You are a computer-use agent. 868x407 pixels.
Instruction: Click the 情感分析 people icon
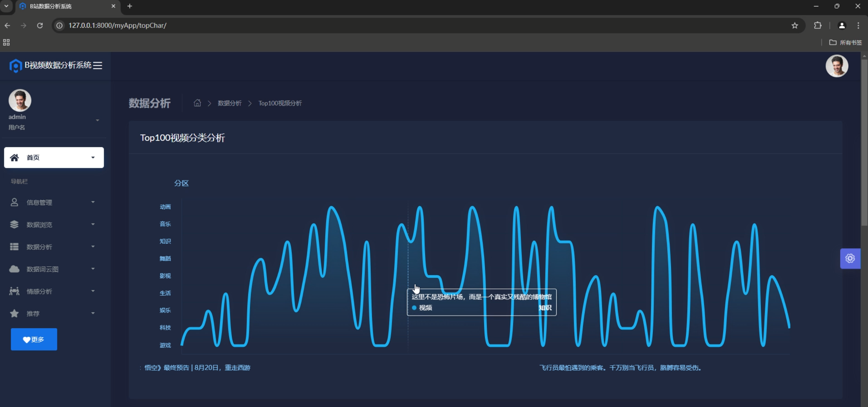click(x=14, y=291)
